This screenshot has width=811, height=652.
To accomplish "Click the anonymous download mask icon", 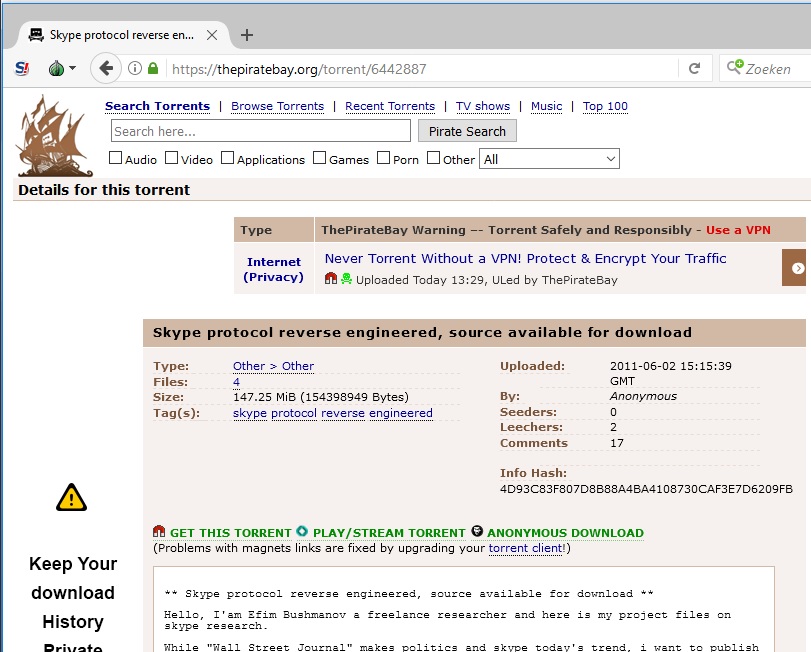I will [x=477, y=531].
